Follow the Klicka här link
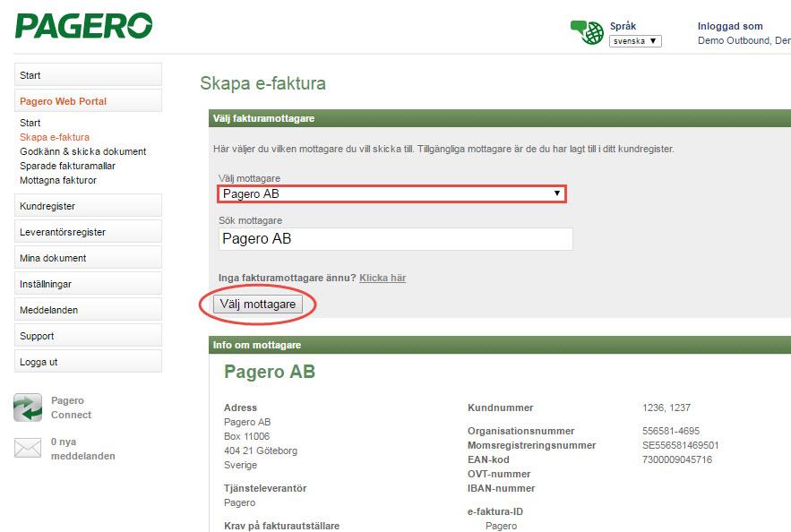The image size is (791, 532). 383,278
